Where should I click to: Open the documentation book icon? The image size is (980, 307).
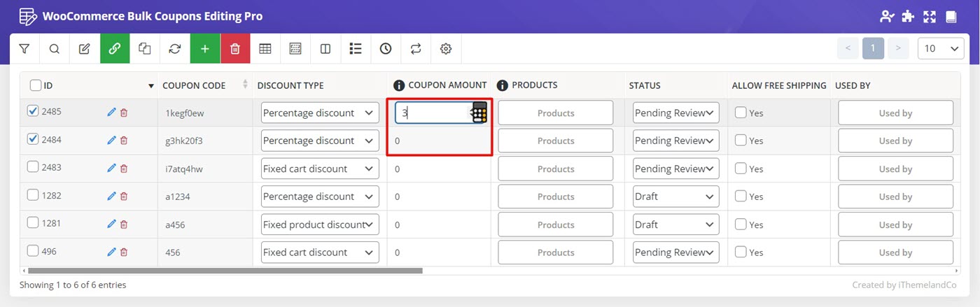(951, 16)
